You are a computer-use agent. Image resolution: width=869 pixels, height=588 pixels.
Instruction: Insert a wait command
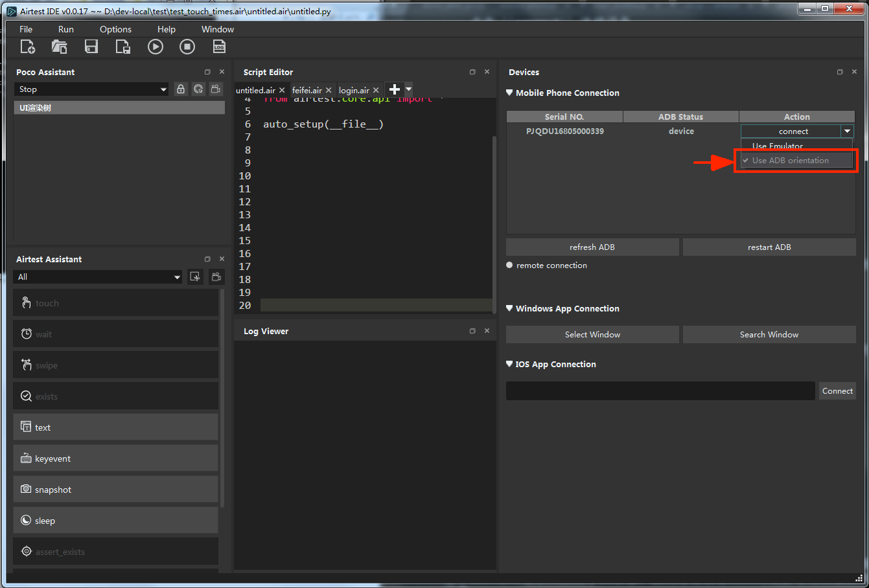[115, 334]
